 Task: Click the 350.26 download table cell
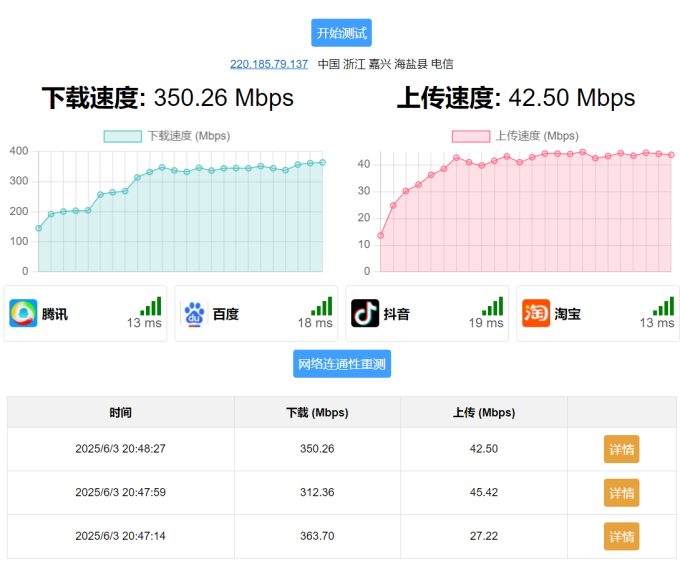point(317,449)
